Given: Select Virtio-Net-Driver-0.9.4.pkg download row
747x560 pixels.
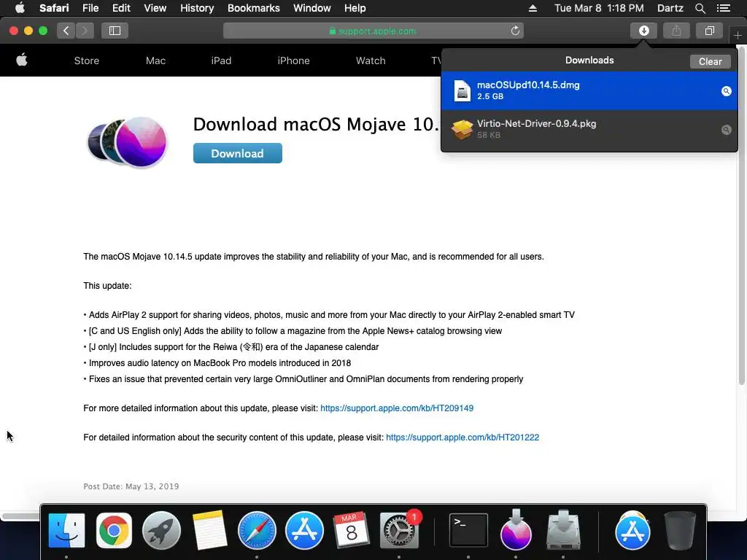Looking at the screenshot, I should tap(589, 129).
